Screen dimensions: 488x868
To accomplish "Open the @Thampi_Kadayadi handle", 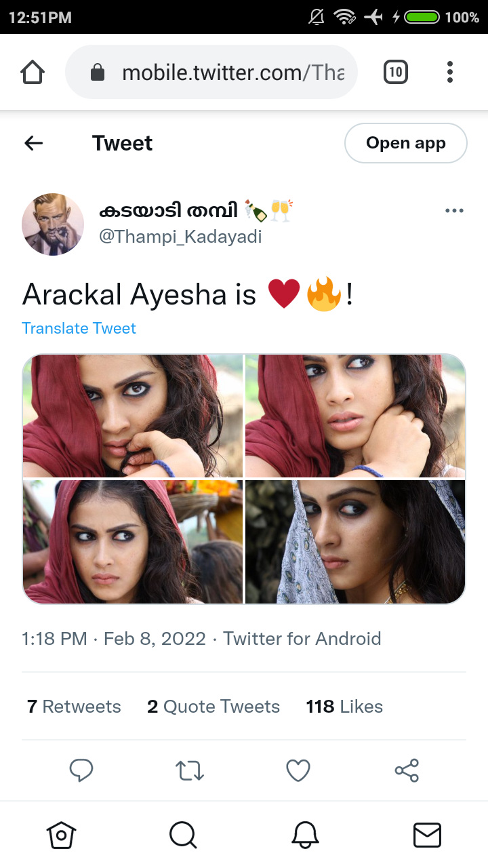I will (x=180, y=237).
